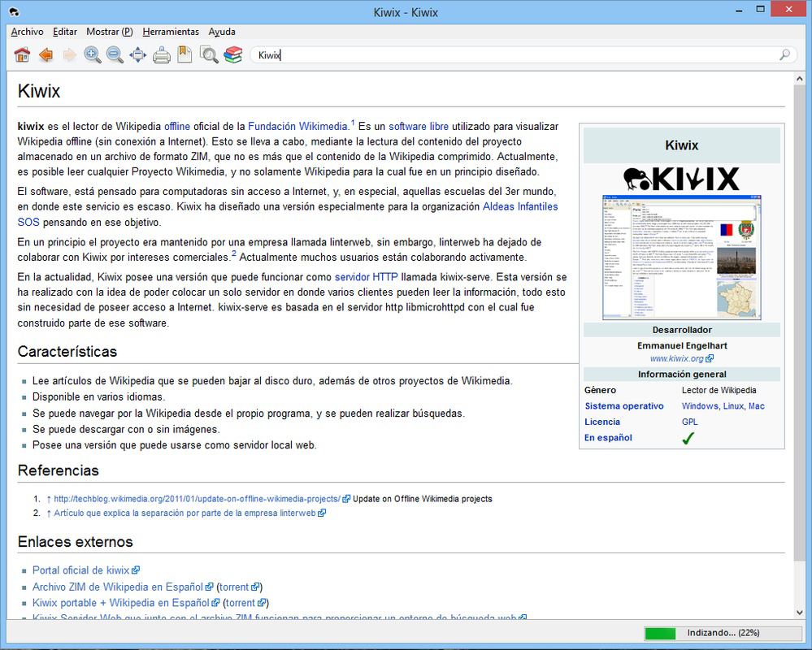The height and width of the screenshot is (650, 812).
Task: Go back using the orange arrow icon
Action: click(46, 54)
